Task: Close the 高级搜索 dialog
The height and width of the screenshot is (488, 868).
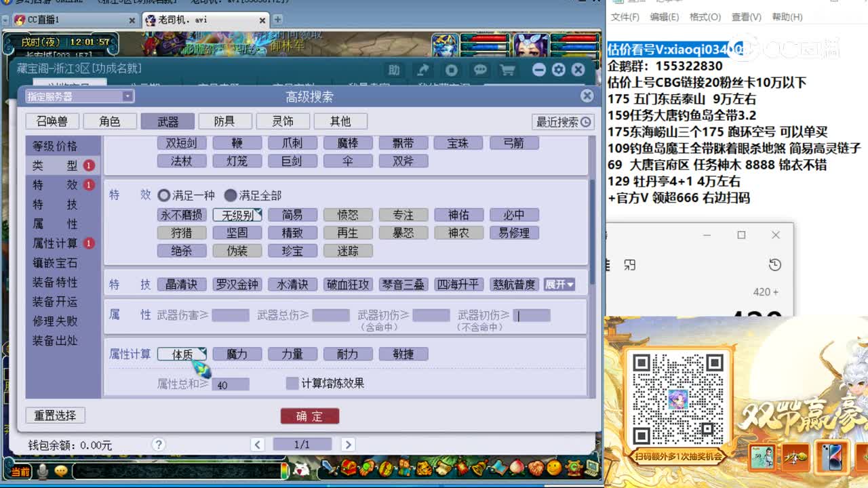Action: tap(587, 96)
